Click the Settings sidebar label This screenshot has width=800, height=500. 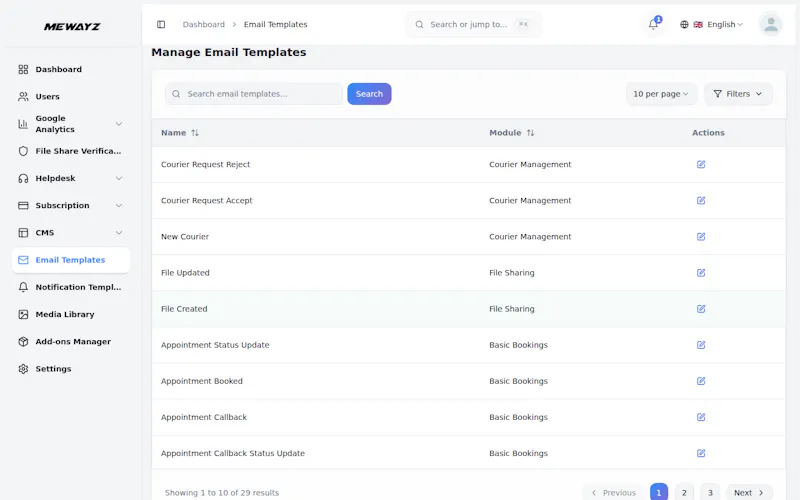pos(53,369)
